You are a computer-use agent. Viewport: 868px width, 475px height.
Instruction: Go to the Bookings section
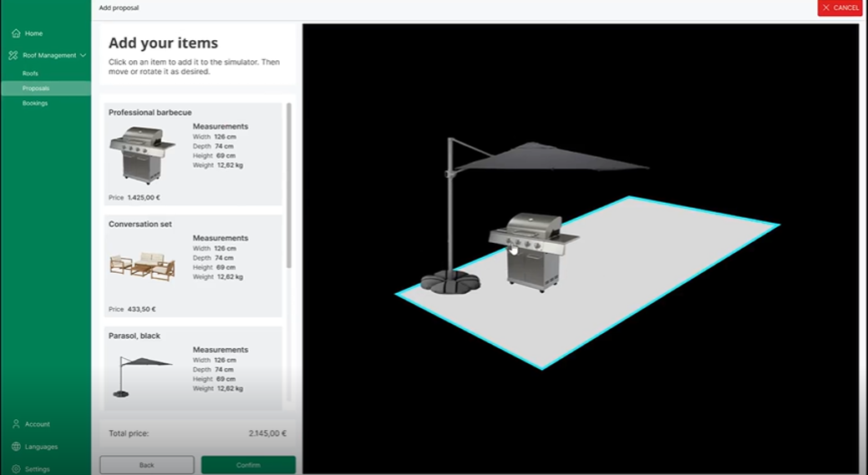pyautogui.click(x=35, y=104)
